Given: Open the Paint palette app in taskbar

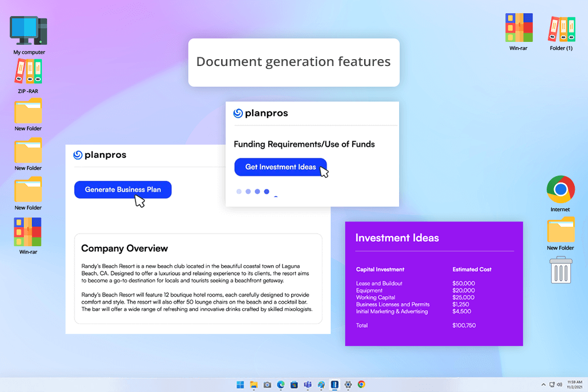Looking at the screenshot, I should 321,385.
